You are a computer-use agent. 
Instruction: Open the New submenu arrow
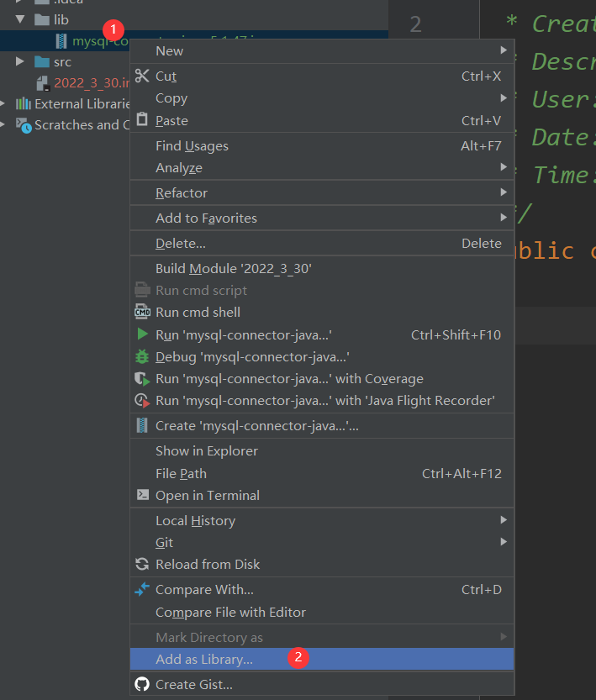[x=504, y=50]
